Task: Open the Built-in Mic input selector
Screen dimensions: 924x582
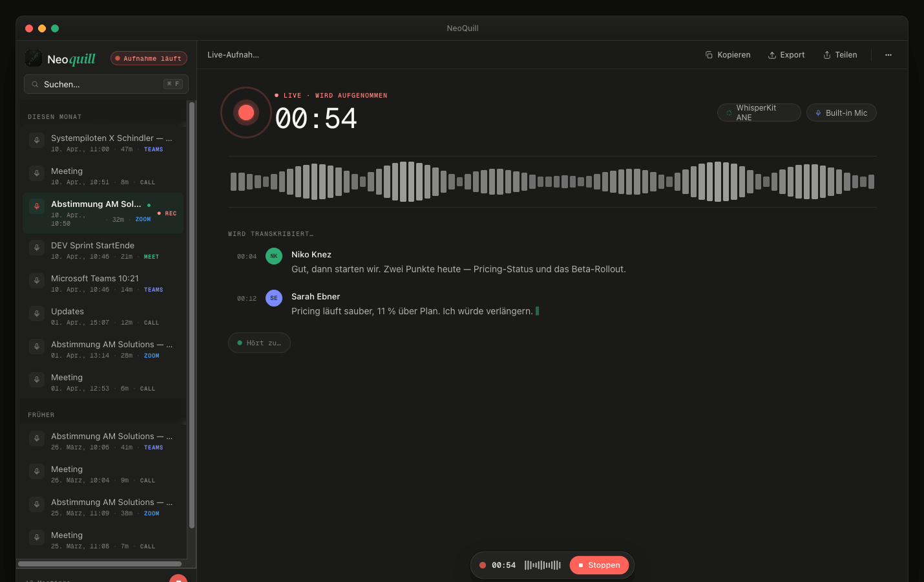Action: [841, 113]
